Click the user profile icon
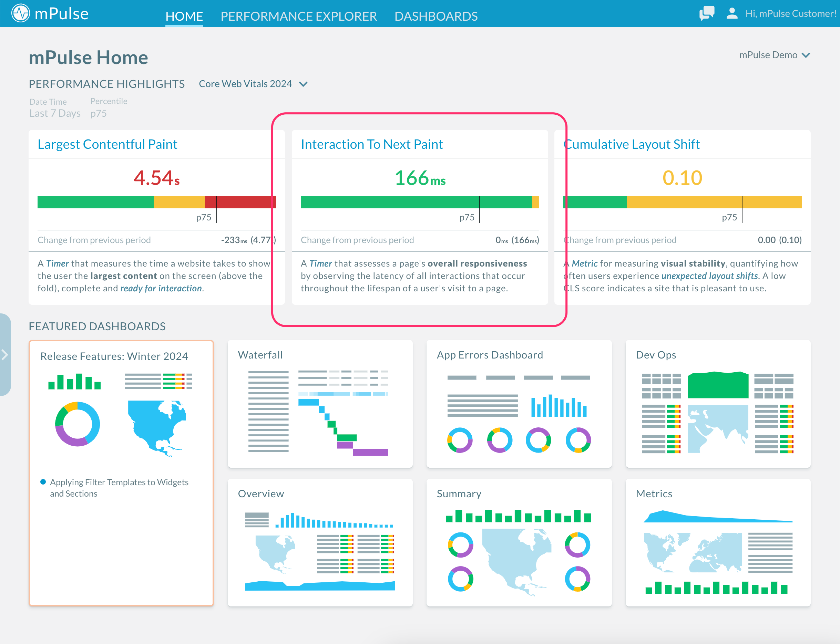 732,13
